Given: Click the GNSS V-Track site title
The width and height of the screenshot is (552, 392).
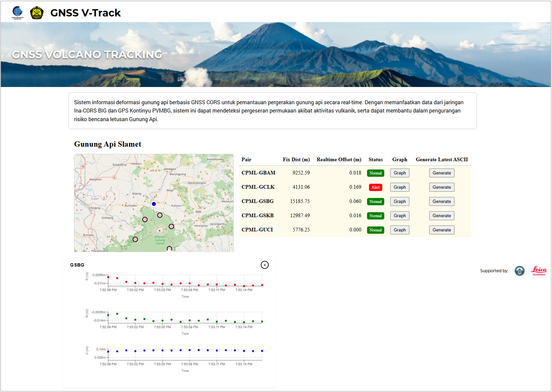Looking at the screenshot, I should [85, 13].
